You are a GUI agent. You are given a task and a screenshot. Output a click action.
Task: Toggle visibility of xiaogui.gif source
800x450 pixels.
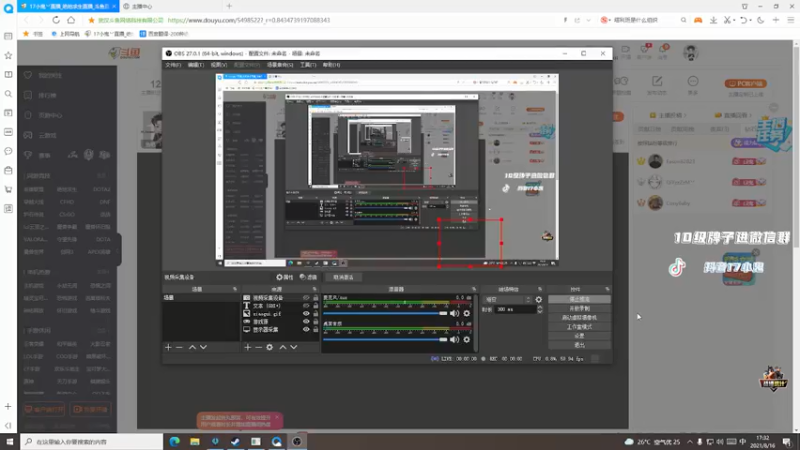[306, 314]
